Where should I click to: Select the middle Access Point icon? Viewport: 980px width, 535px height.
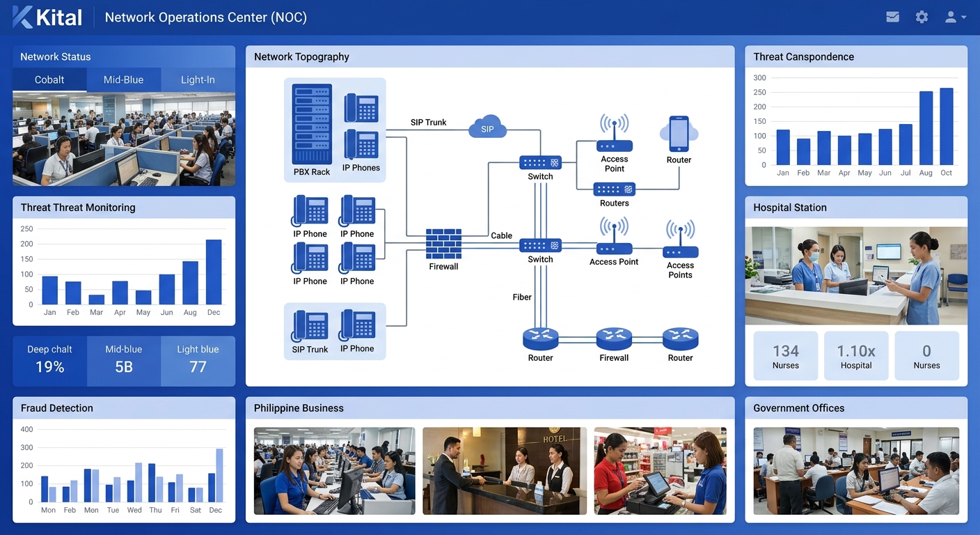click(x=614, y=235)
